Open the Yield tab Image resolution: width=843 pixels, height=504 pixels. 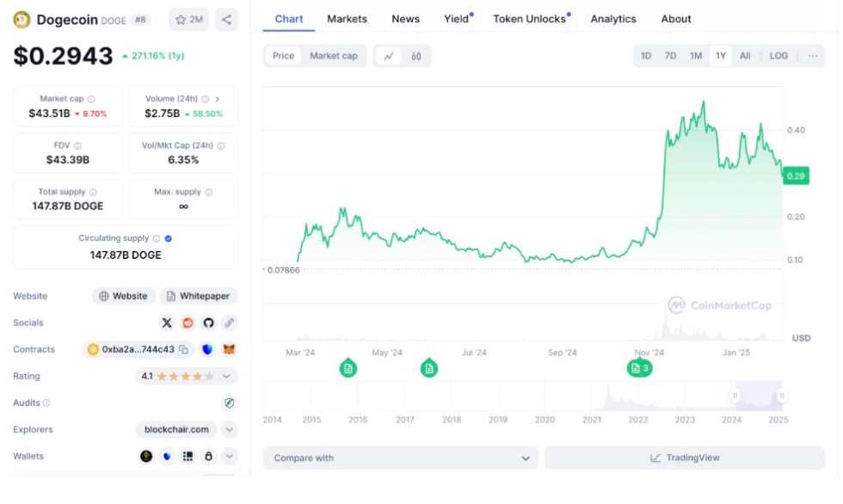coord(457,19)
